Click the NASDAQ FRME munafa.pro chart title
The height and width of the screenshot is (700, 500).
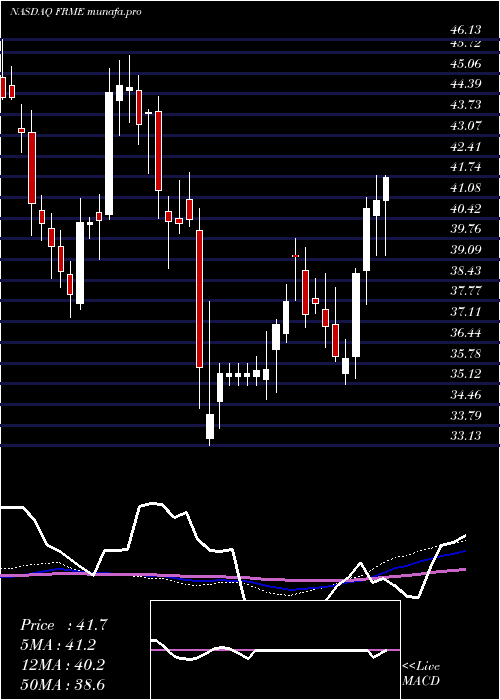pos(75,12)
